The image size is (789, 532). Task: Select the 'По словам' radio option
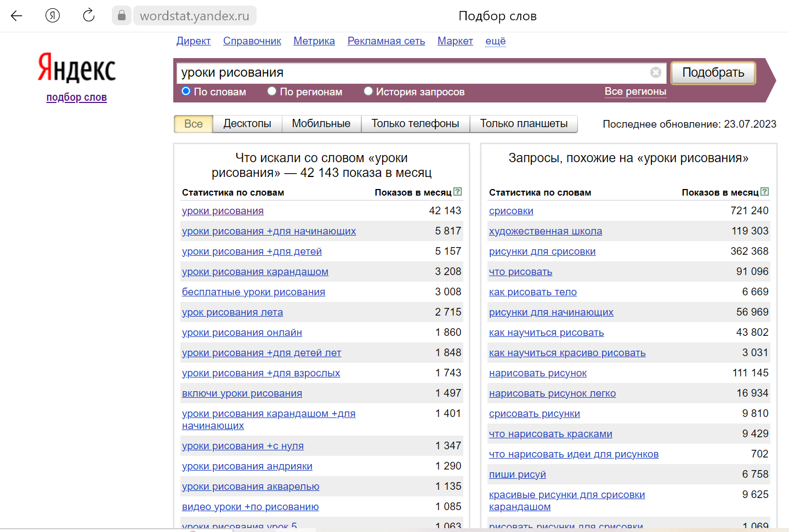tap(186, 91)
